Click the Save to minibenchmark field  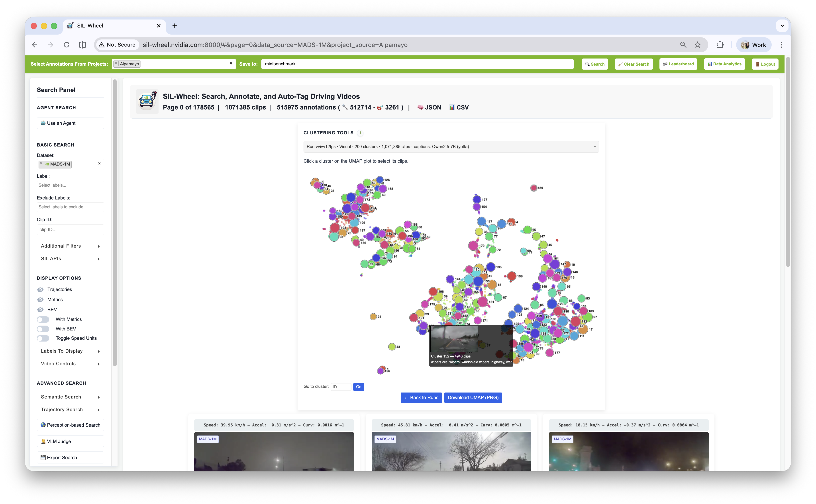coord(417,64)
